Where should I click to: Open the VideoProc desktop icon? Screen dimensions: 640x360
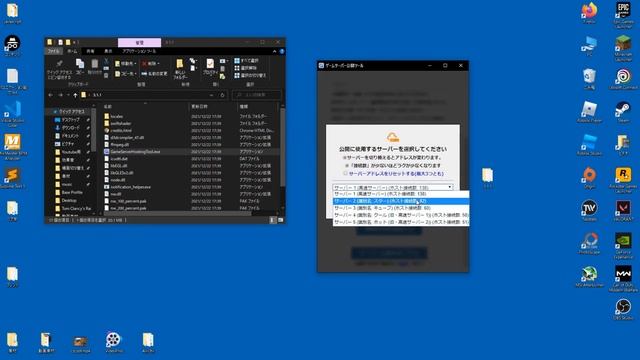coord(114,342)
